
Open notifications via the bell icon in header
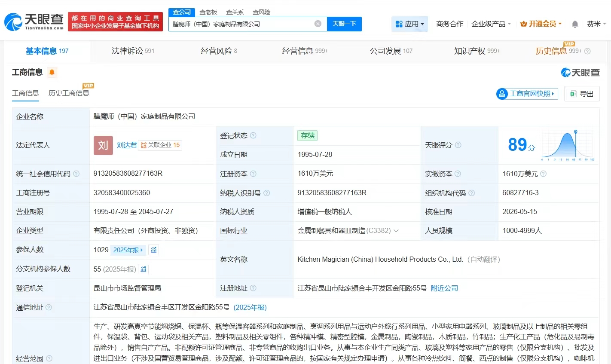pyautogui.click(x=575, y=24)
